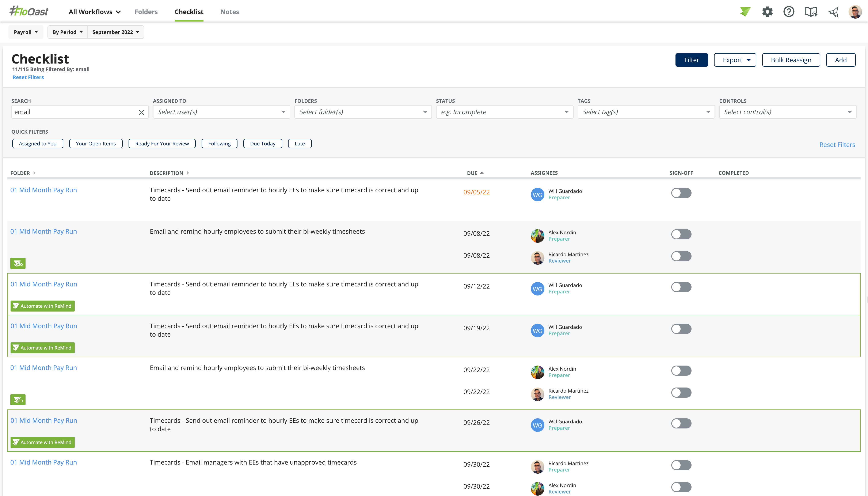
Task: Toggle sign-off for the 09/05/22 Will Guardado task
Action: coord(681,193)
